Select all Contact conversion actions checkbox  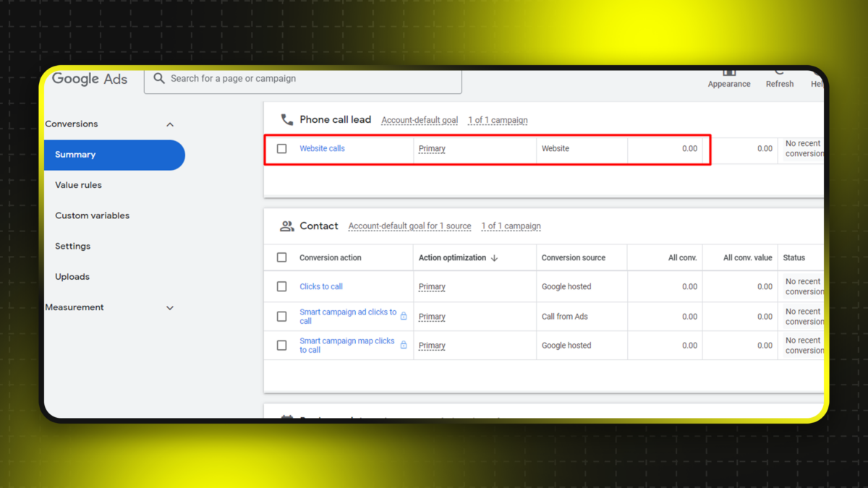point(282,258)
